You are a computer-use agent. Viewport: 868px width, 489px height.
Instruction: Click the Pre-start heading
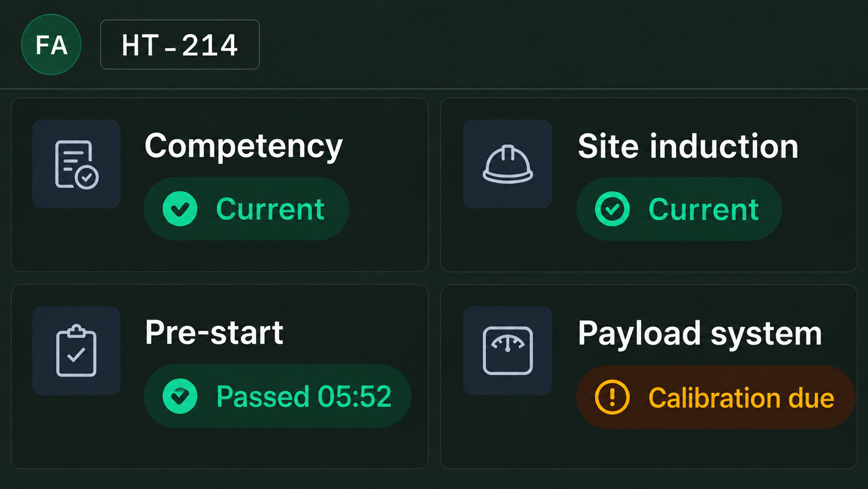pyautogui.click(x=214, y=333)
